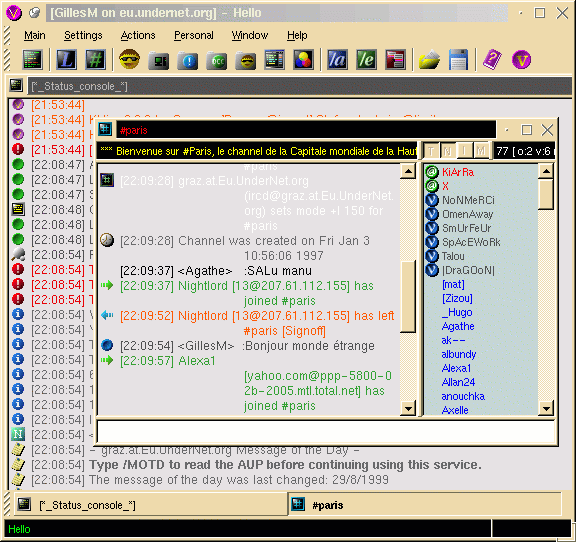
Task: Click the user list scrollbar thumb
Action: (x=546, y=194)
